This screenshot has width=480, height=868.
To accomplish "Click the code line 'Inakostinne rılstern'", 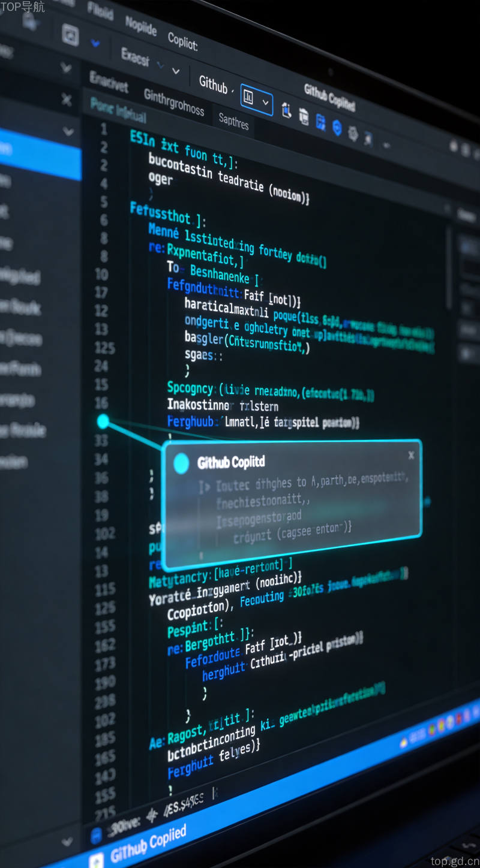I will tap(223, 406).
